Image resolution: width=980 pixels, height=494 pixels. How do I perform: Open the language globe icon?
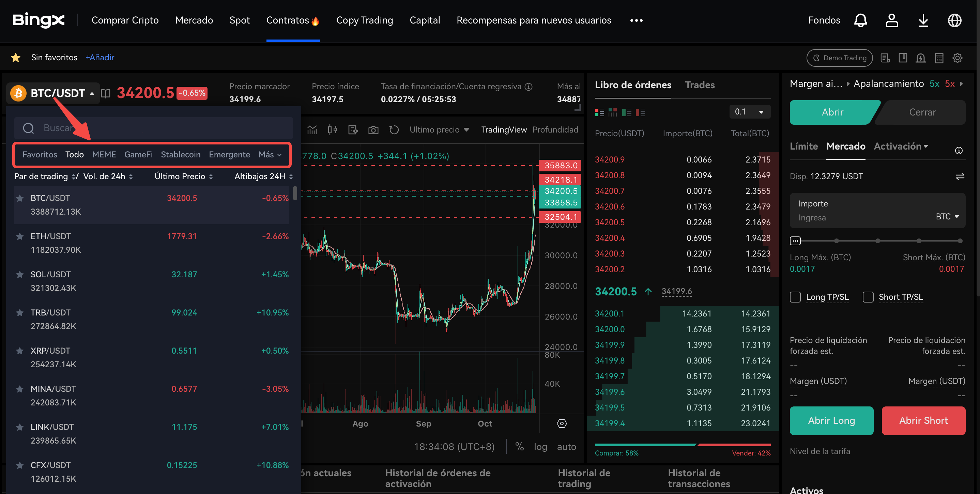coord(954,20)
